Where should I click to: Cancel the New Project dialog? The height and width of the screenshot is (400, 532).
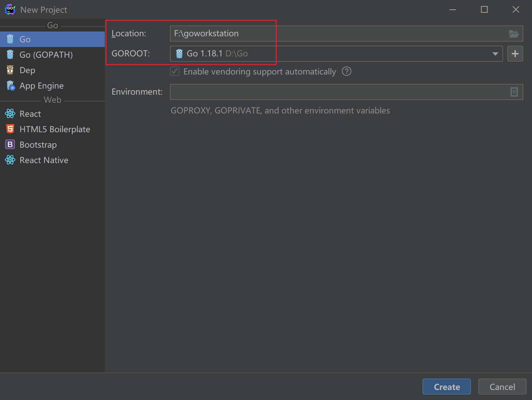coord(502,387)
